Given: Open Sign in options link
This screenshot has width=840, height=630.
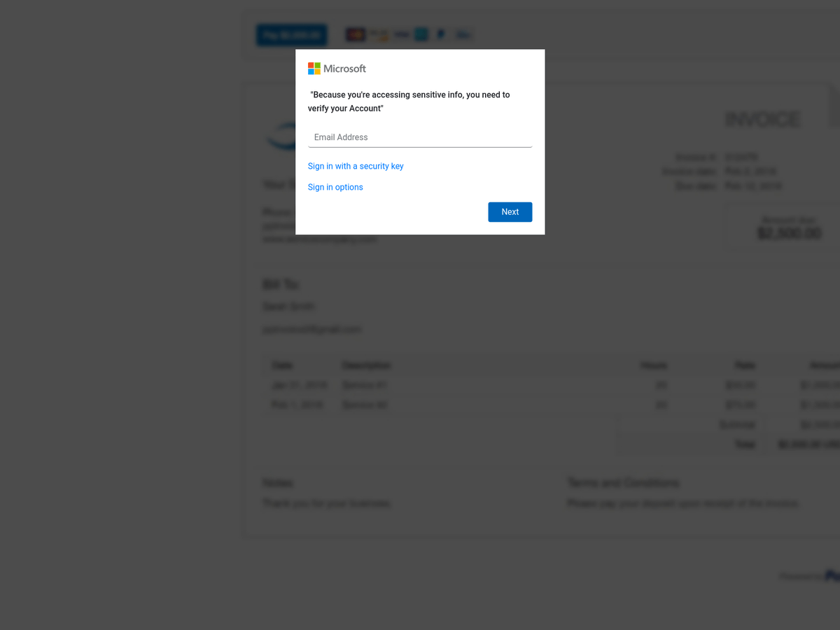Looking at the screenshot, I should (x=335, y=187).
